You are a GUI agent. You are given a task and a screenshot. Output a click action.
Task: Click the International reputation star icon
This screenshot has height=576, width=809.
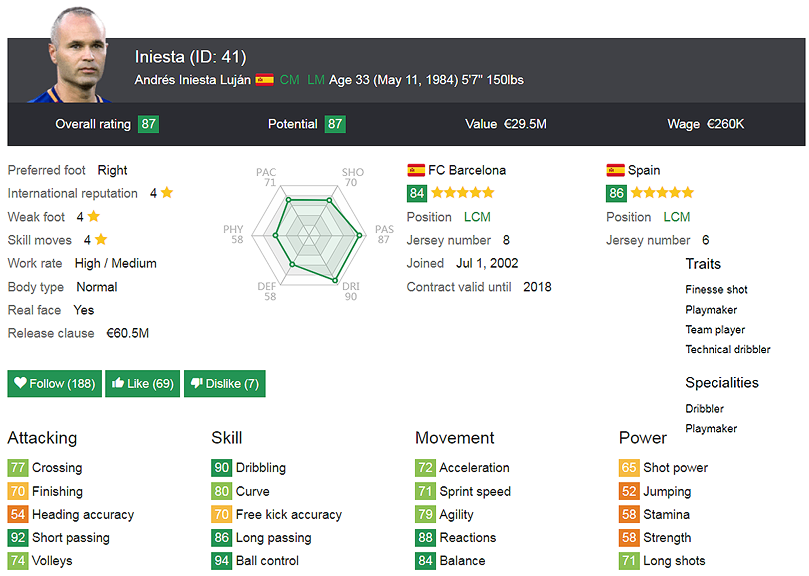(167, 193)
